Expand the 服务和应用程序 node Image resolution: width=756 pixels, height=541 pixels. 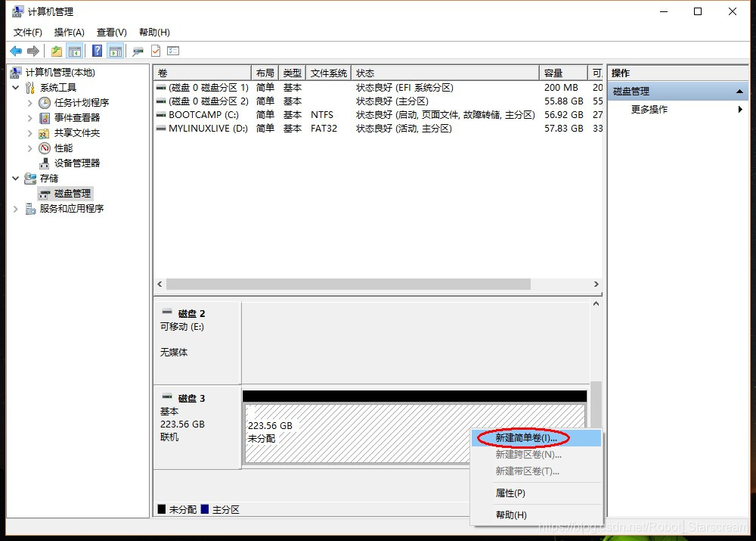click(15, 209)
